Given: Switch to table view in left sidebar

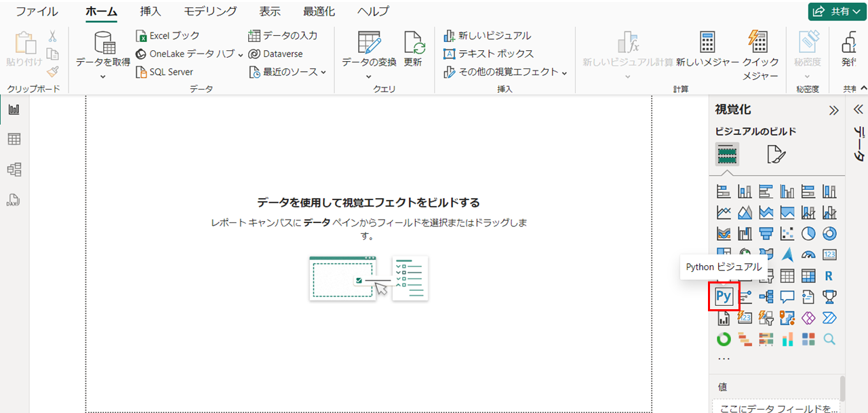Looking at the screenshot, I should 14,139.
